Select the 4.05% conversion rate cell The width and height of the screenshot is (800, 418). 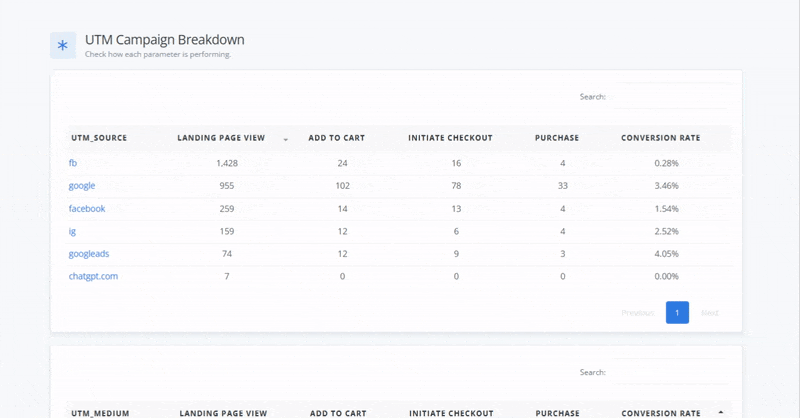pyautogui.click(x=666, y=254)
